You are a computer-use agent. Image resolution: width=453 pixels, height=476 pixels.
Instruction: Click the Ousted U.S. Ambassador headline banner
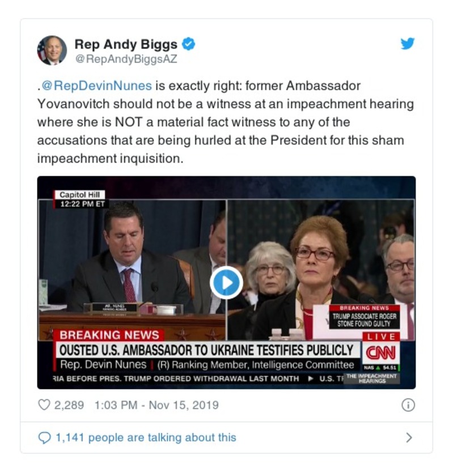206,350
